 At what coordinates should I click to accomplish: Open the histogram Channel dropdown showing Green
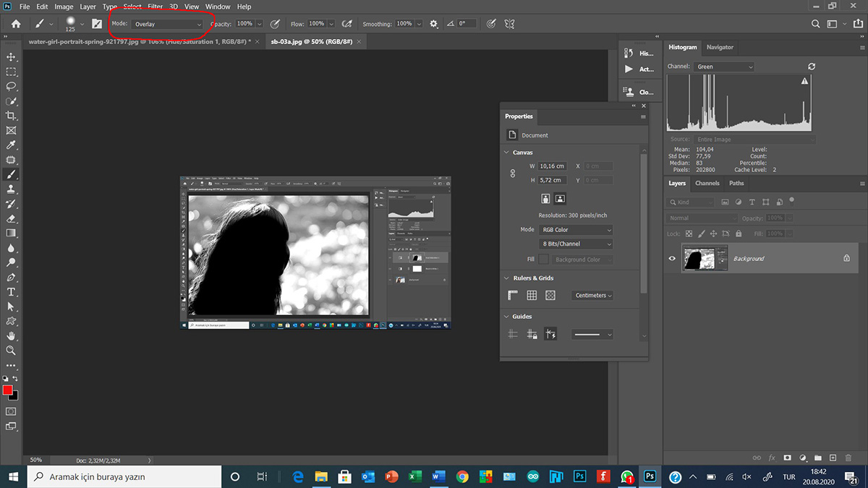[723, 67]
